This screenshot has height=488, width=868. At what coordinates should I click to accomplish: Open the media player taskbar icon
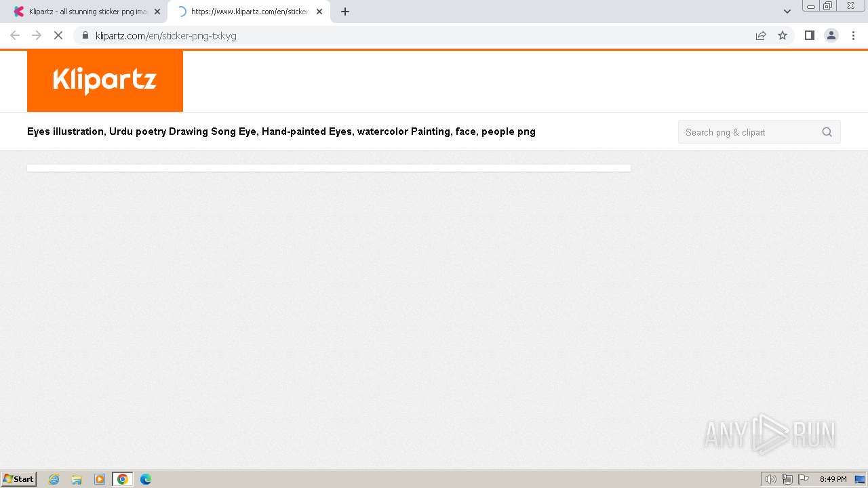100,479
